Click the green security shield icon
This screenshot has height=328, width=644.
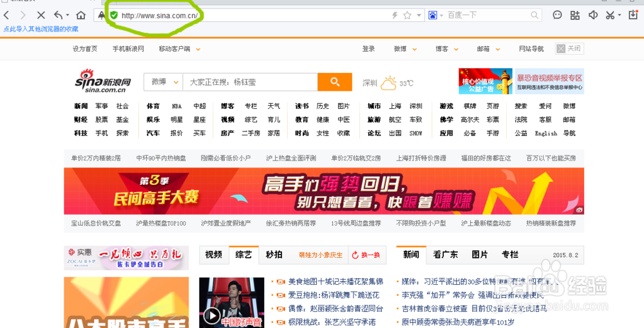114,15
